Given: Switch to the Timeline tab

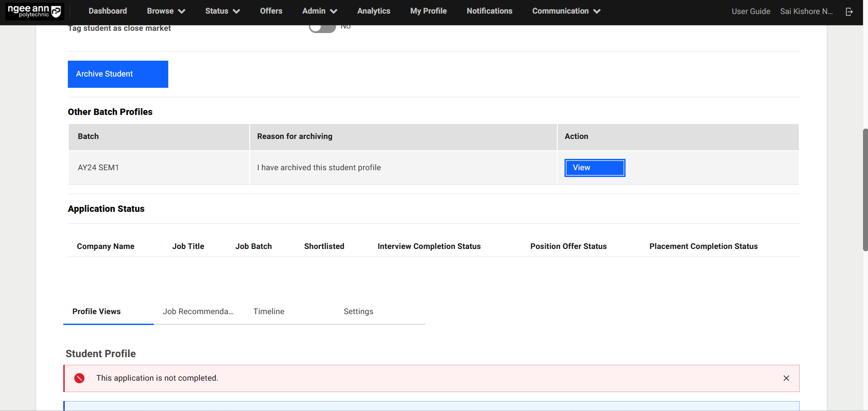Looking at the screenshot, I should [x=269, y=311].
